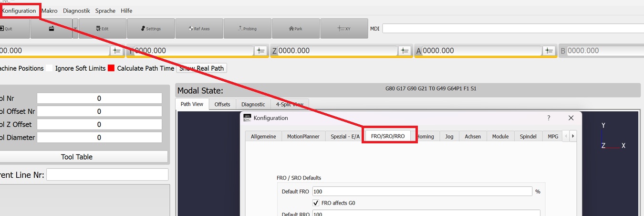
Task: Select the Allgemeine tab in Konfiguration
Action: pyautogui.click(x=263, y=136)
